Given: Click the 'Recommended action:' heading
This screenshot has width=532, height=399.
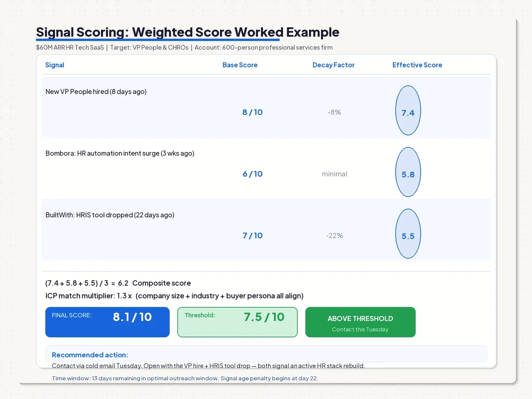Looking at the screenshot, I should tap(90, 355).
